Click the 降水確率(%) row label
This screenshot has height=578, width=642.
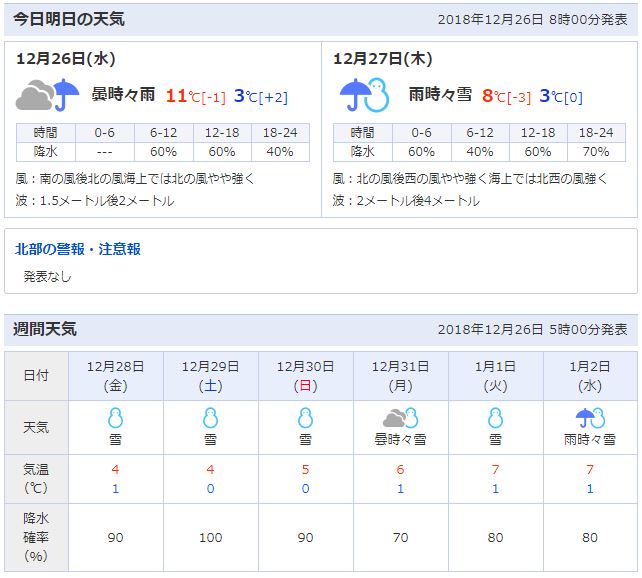tap(36, 538)
